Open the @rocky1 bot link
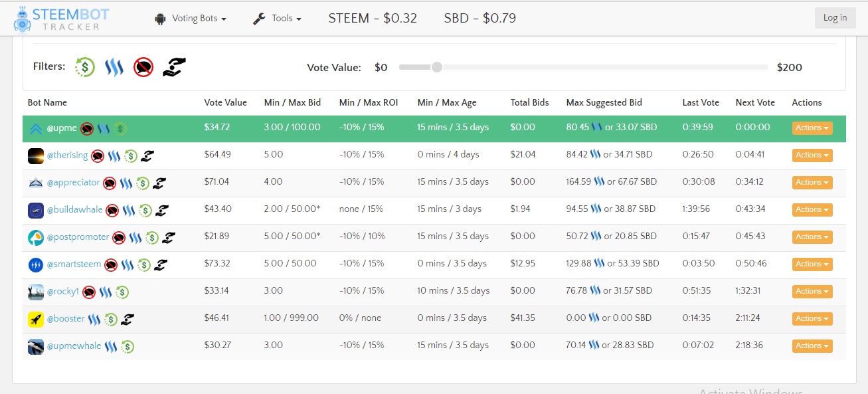The width and height of the screenshot is (868, 394). tap(62, 291)
